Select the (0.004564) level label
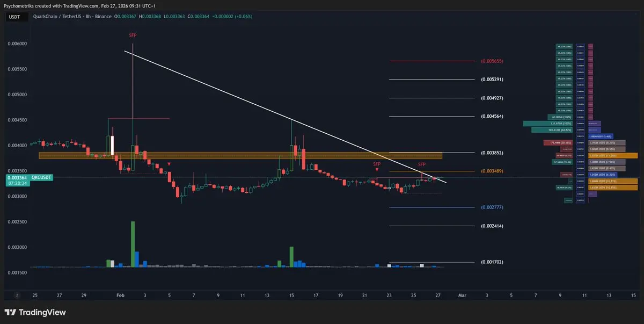Viewport: 644px width, 324px height. (492, 117)
